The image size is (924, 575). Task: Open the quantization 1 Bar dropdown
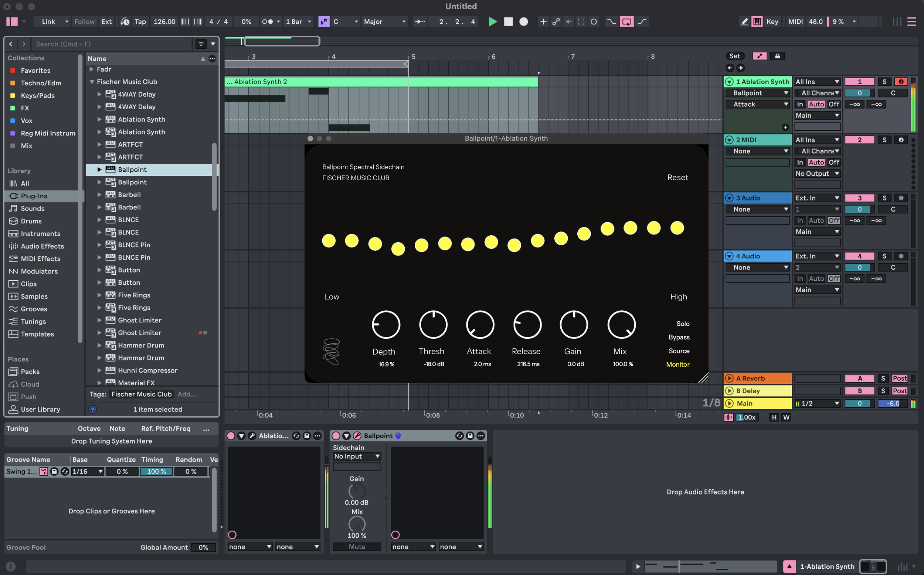coord(298,22)
